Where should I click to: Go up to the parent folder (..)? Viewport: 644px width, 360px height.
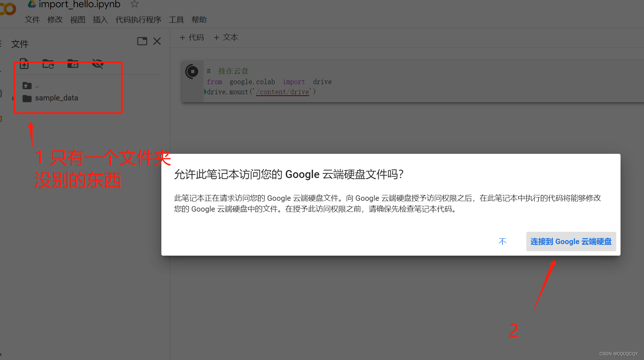click(x=31, y=86)
